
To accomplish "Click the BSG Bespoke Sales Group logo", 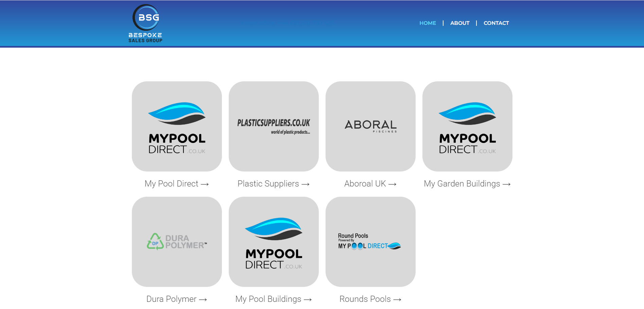I will coord(145,23).
